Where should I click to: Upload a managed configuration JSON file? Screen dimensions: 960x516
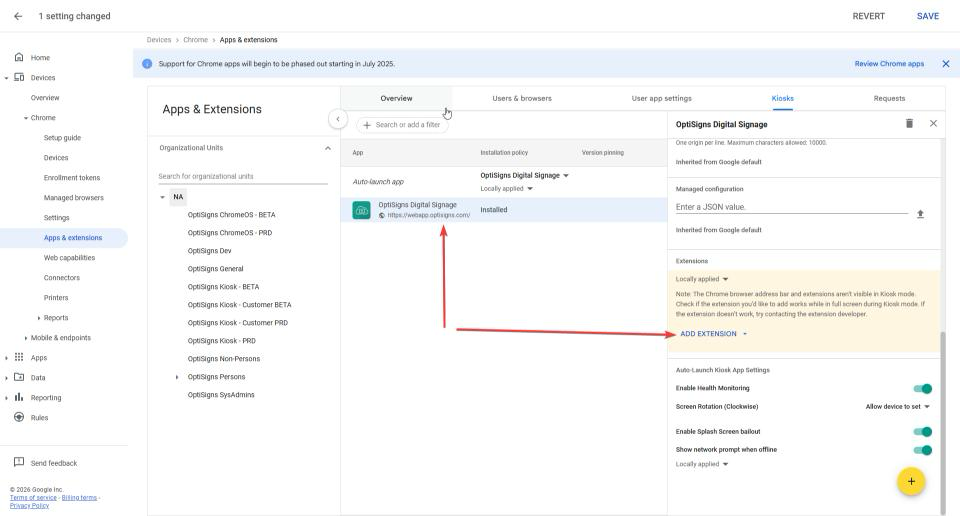coord(920,214)
